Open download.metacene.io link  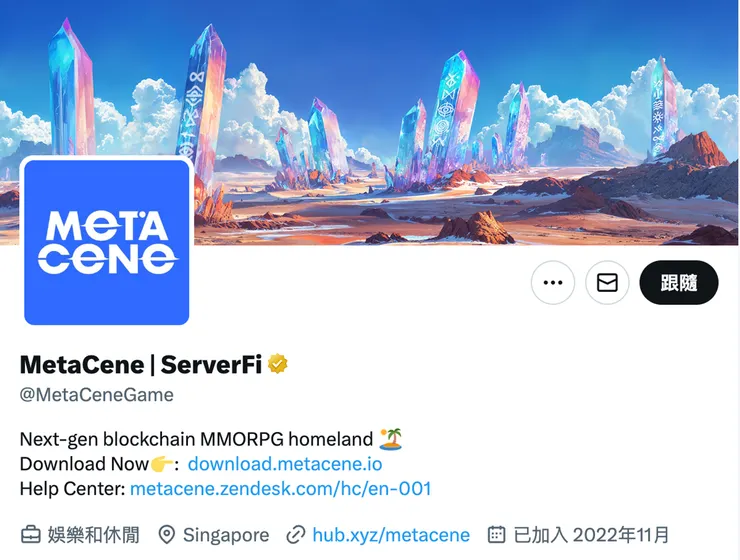(285, 464)
